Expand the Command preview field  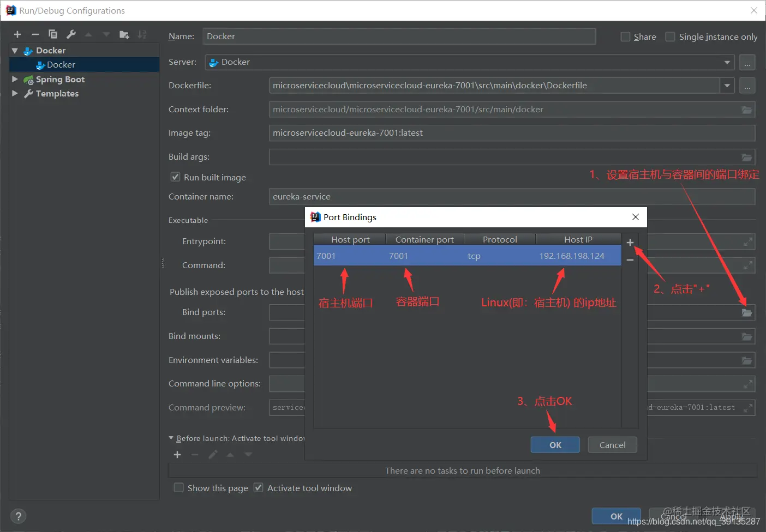[748, 408]
